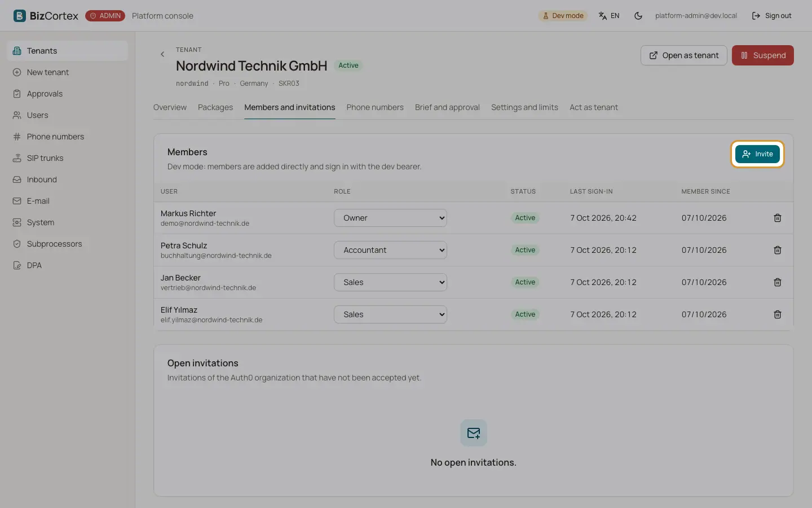The height and width of the screenshot is (508, 812).
Task: Open Subprocessors in sidebar
Action: tap(68, 244)
